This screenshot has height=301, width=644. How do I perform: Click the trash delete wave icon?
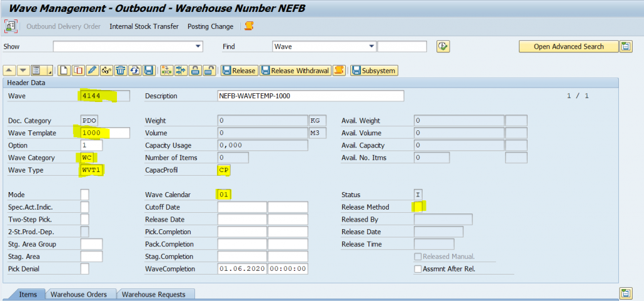click(x=120, y=71)
